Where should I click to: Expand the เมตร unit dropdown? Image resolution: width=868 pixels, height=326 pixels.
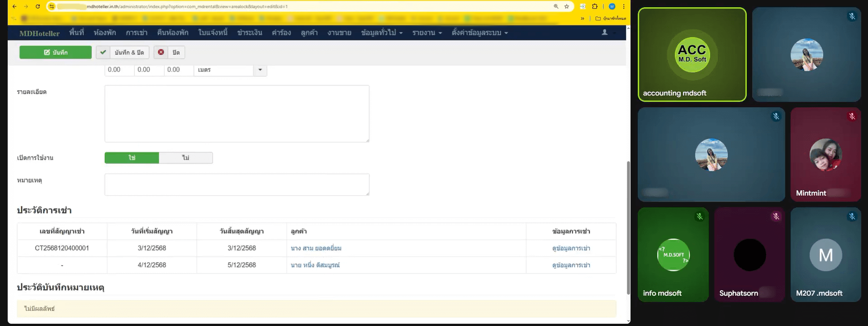[260, 70]
